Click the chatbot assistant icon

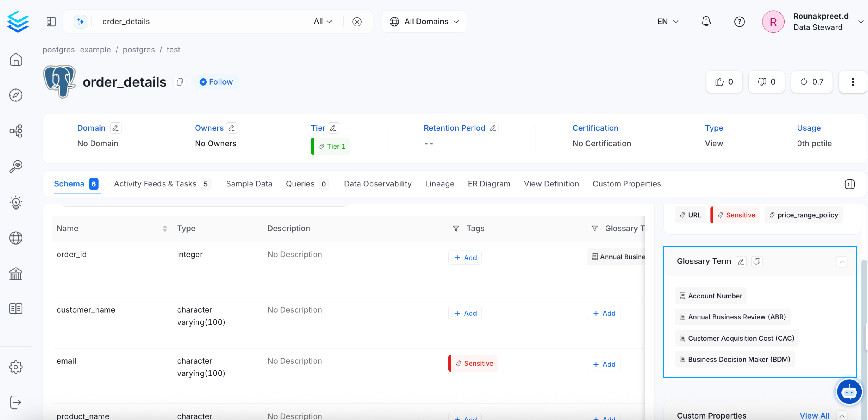pyautogui.click(x=849, y=392)
